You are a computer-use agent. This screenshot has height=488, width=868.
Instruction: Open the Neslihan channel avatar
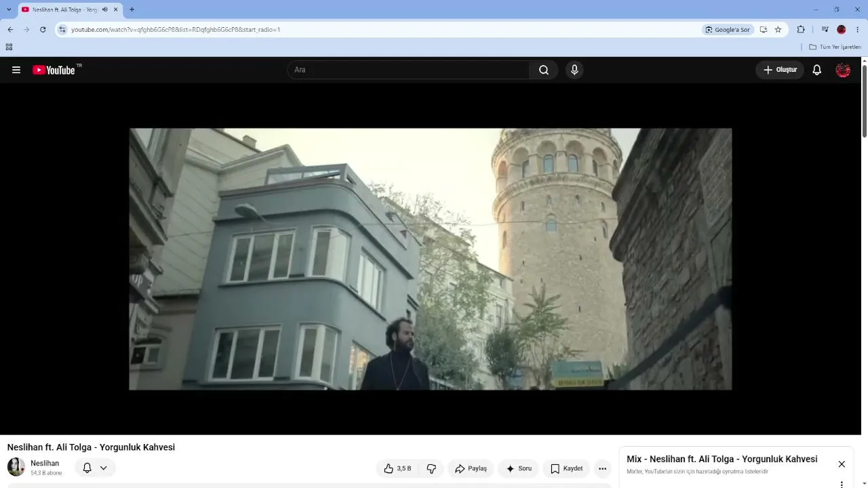(16, 467)
